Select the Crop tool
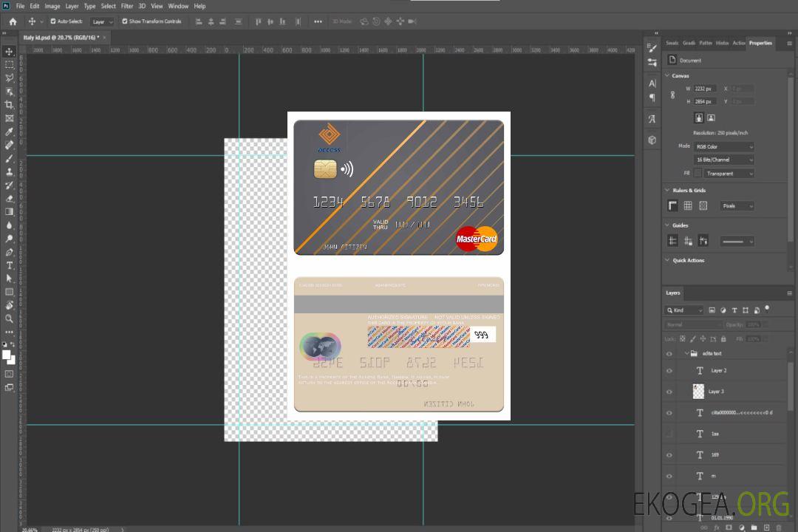Viewport: 798px width, 532px height. tap(9, 105)
